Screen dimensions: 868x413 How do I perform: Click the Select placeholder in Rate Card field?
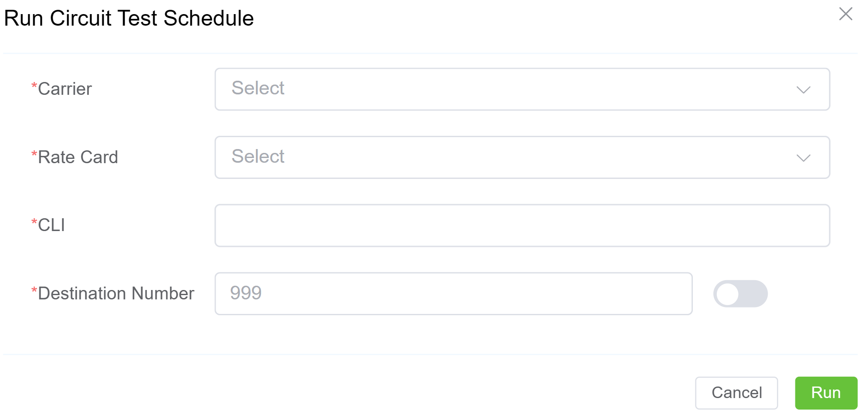tap(258, 157)
